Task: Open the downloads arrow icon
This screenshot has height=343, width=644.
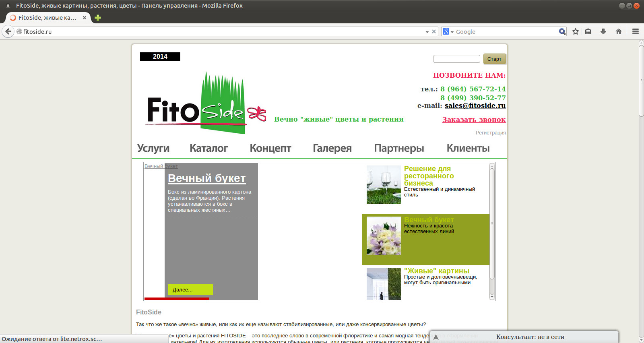Action: tap(603, 31)
